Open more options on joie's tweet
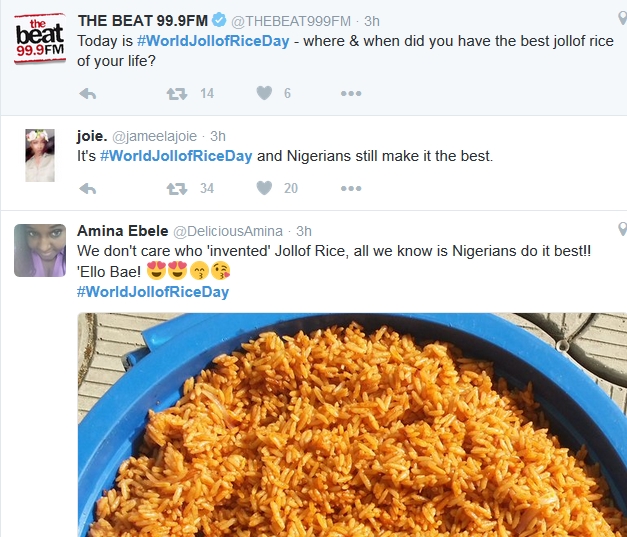Image resolution: width=627 pixels, height=537 pixels. 350,188
